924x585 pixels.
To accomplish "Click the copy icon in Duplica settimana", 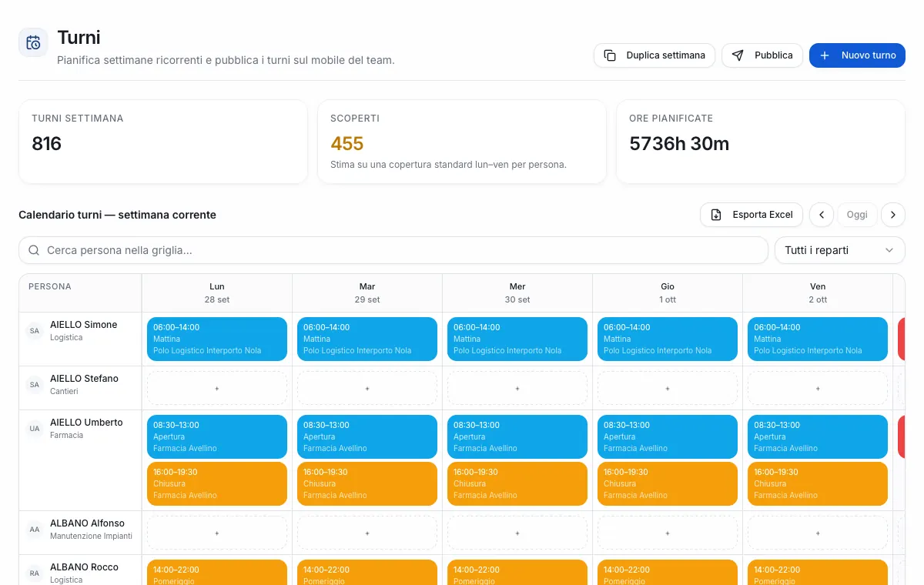I will coord(610,55).
